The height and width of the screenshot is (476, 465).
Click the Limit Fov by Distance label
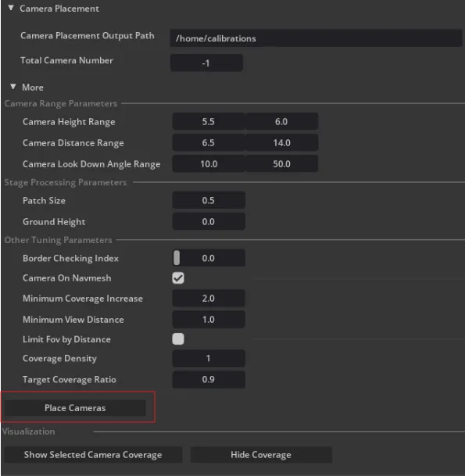[x=66, y=339]
